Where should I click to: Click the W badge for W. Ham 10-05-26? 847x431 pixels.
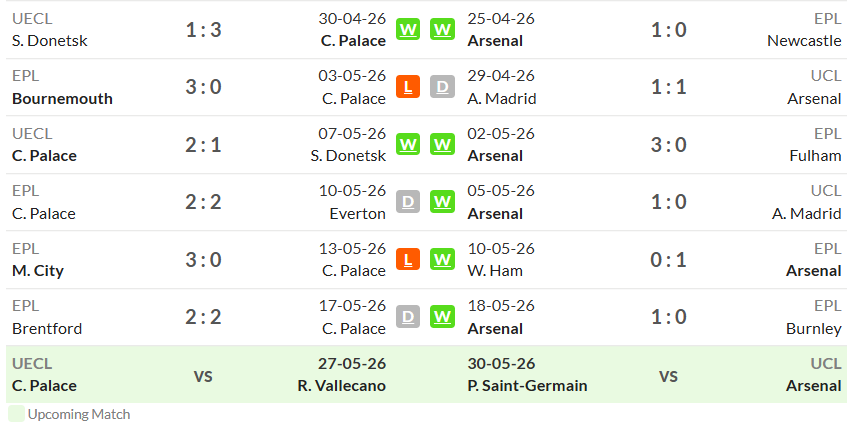pos(442,259)
